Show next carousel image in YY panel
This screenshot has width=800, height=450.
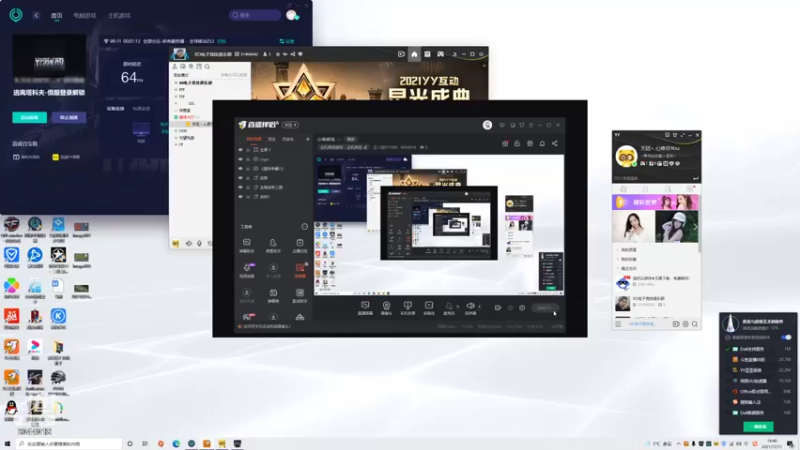(695, 227)
